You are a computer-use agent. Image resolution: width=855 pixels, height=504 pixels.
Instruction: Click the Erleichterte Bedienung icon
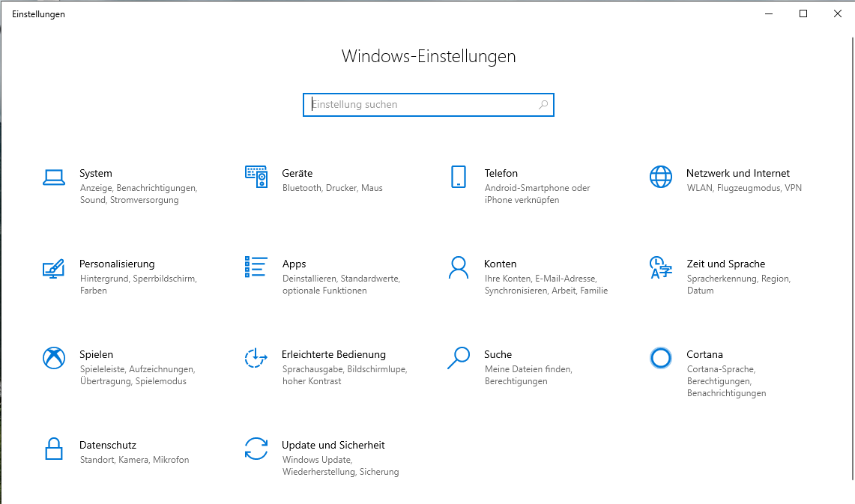256,358
